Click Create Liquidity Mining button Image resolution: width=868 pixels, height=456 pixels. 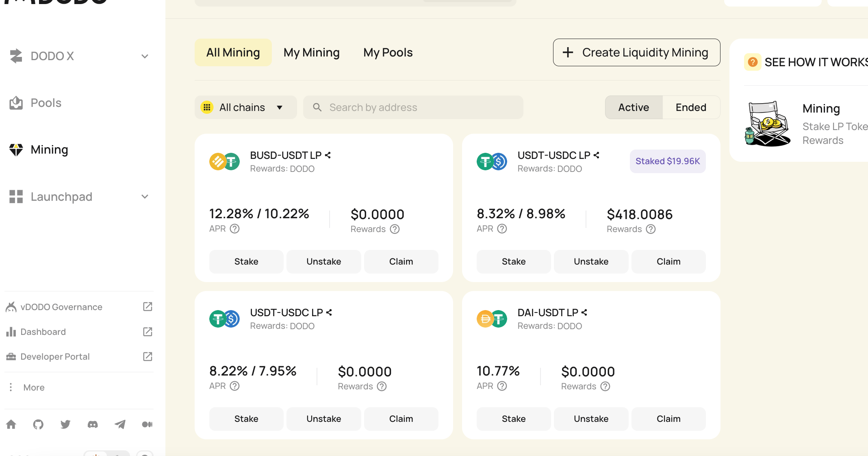pyautogui.click(x=636, y=52)
